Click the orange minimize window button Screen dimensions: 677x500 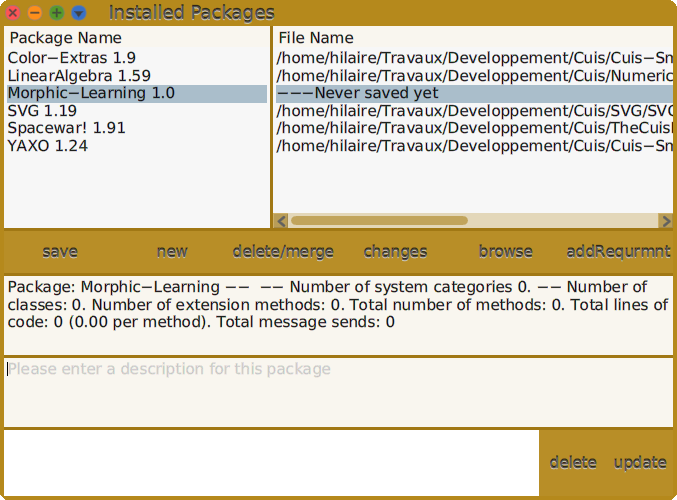35,13
